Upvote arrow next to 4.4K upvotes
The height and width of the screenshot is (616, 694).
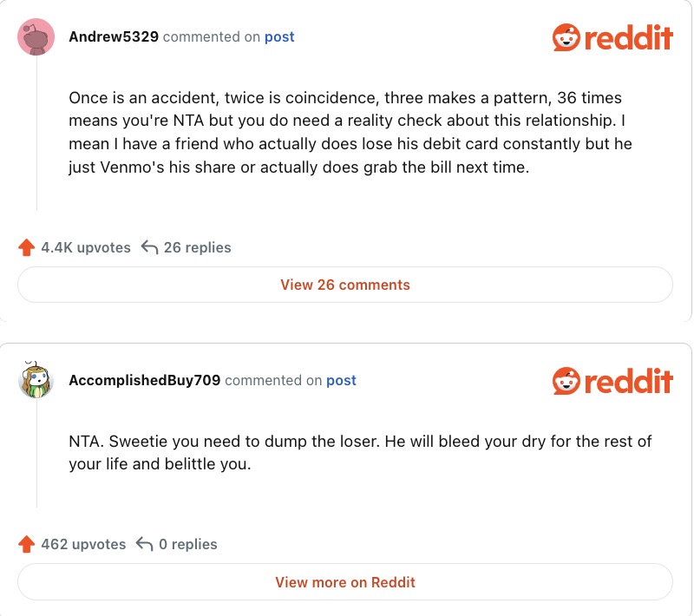[26, 248]
